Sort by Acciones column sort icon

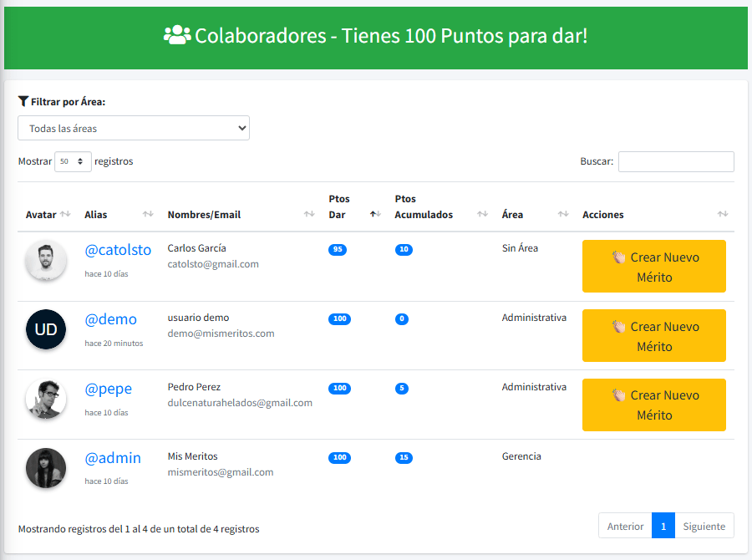coord(723,215)
